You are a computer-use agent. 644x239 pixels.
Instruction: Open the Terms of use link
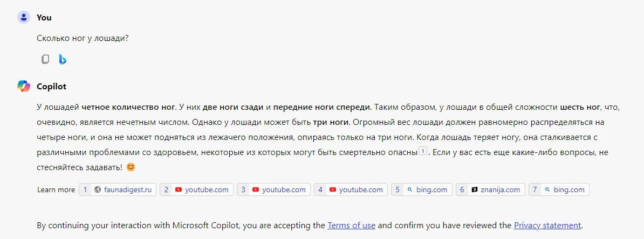tap(351, 225)
